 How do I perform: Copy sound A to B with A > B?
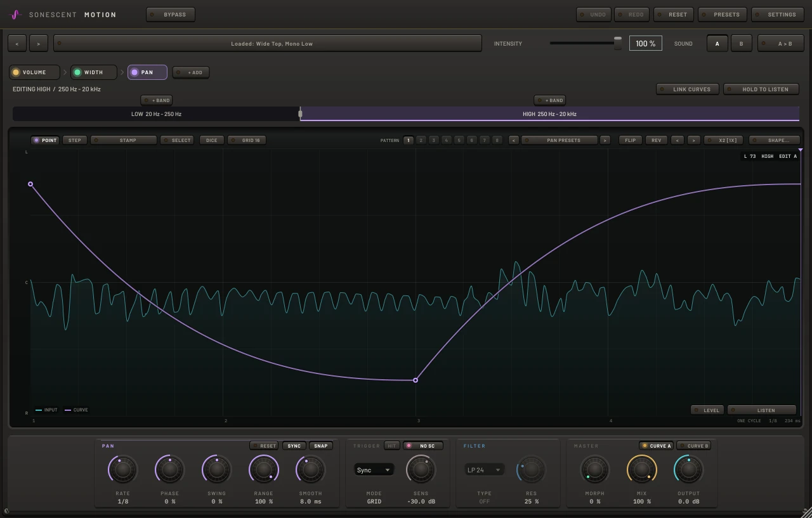coord(780,44)
